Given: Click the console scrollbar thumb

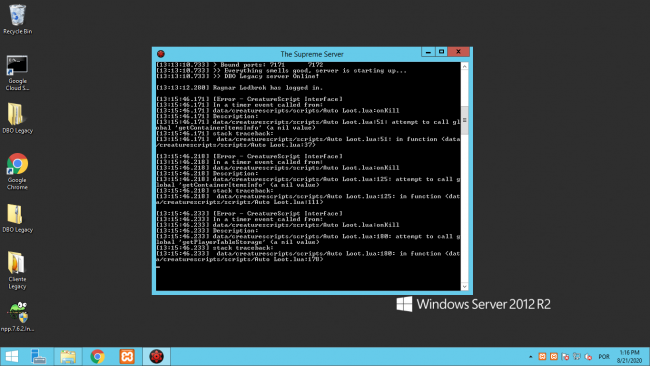Looking at the screenshot, I should (x=464, y=120).
